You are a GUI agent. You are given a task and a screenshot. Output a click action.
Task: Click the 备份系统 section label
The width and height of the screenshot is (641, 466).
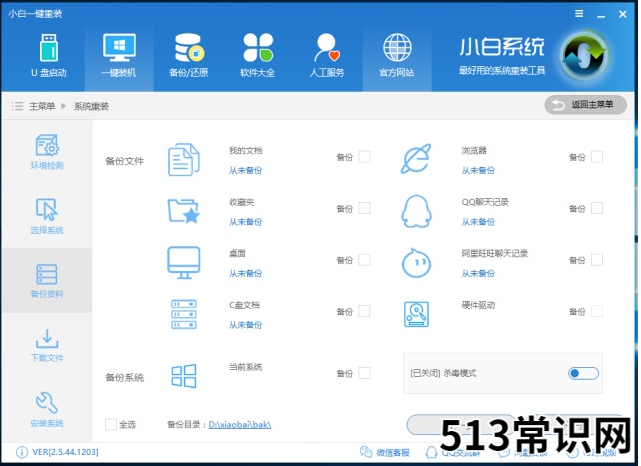(x=124, y=377)
